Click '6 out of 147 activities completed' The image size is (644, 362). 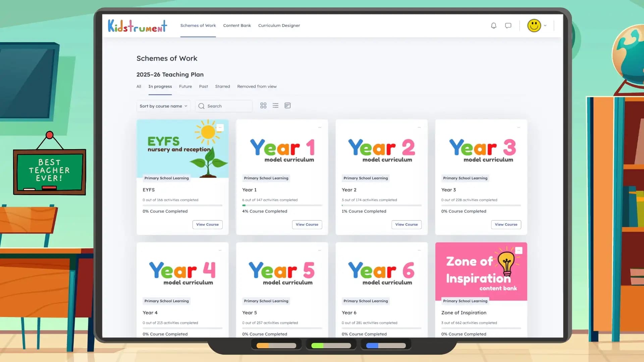[270, 200]
